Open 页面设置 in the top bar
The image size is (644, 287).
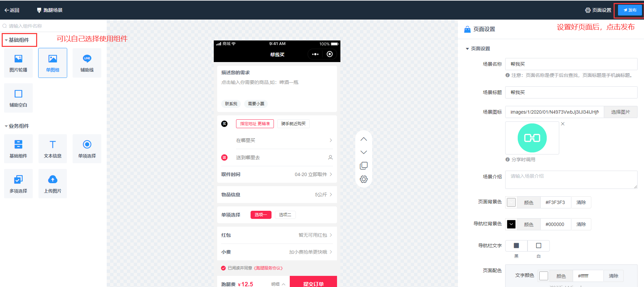[598, 10]
